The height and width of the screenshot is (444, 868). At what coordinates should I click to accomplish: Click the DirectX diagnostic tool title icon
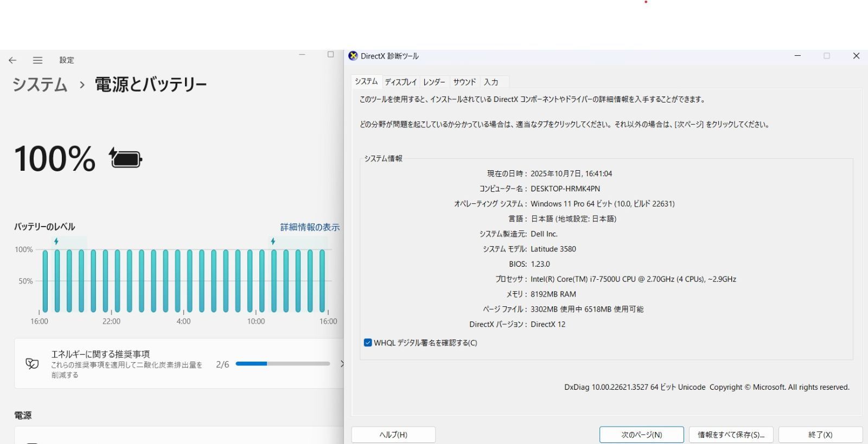[x=353, y=56]
